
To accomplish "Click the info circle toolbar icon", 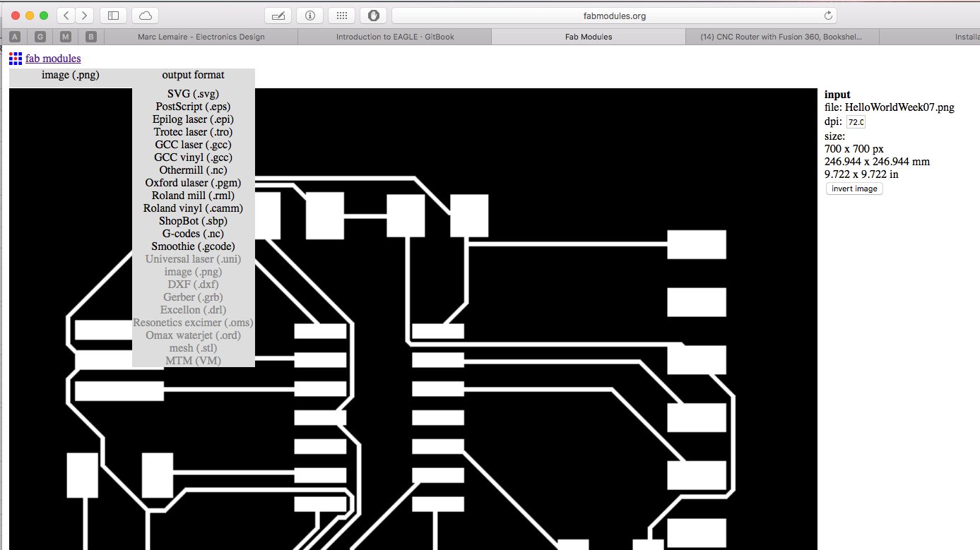I will point(310,15).
